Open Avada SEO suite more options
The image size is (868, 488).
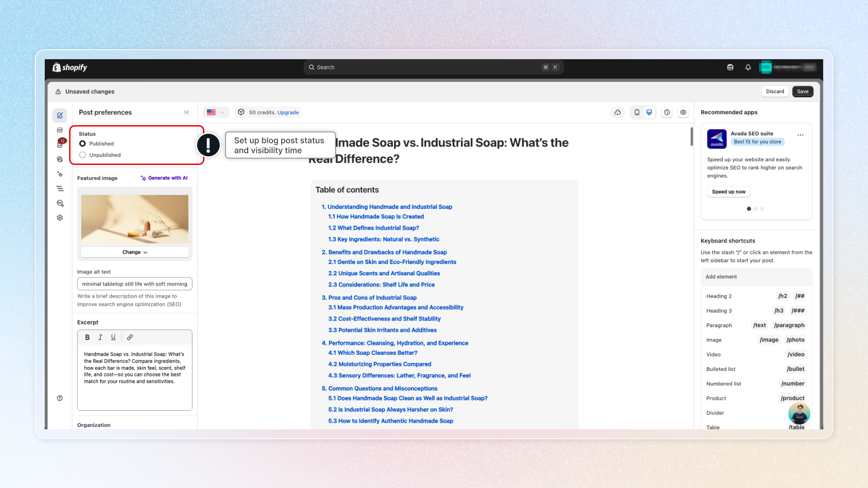pos(800,135)
